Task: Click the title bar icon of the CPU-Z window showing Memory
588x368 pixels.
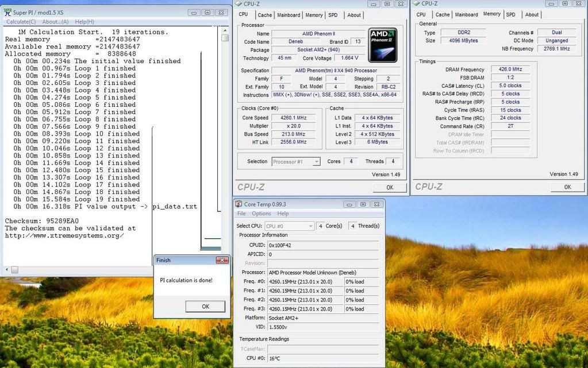Action: pos(416,3)
